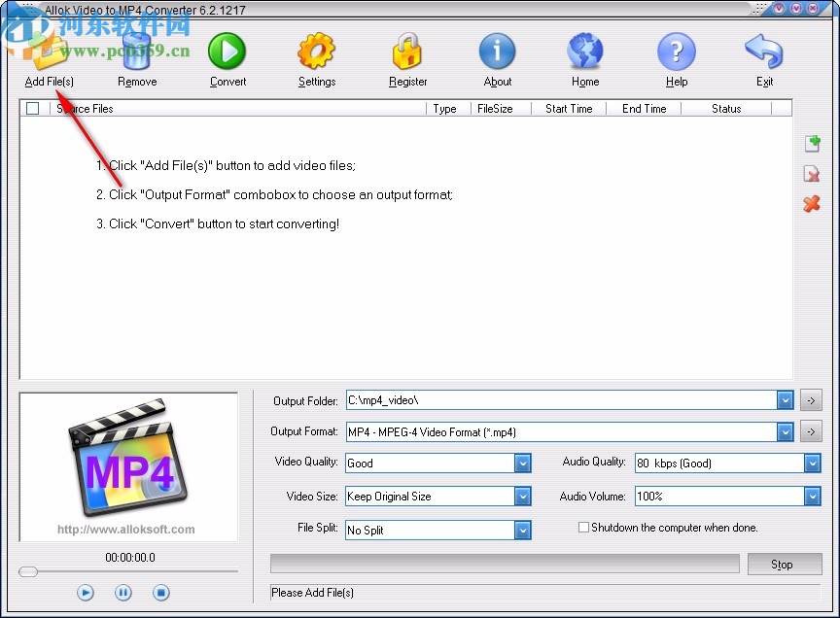Enable Shutdown the computer when done
840x618 pixels.
coord(583,527)
